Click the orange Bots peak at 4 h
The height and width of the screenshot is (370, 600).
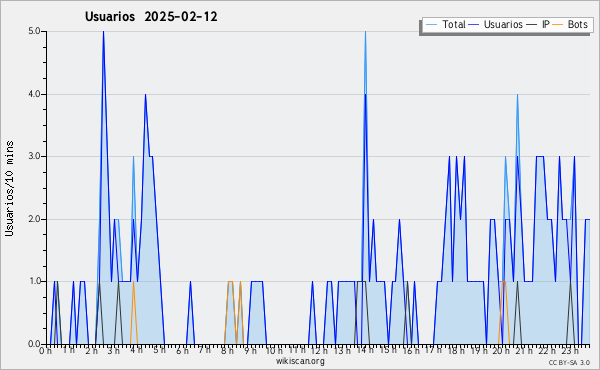[133, 282]
